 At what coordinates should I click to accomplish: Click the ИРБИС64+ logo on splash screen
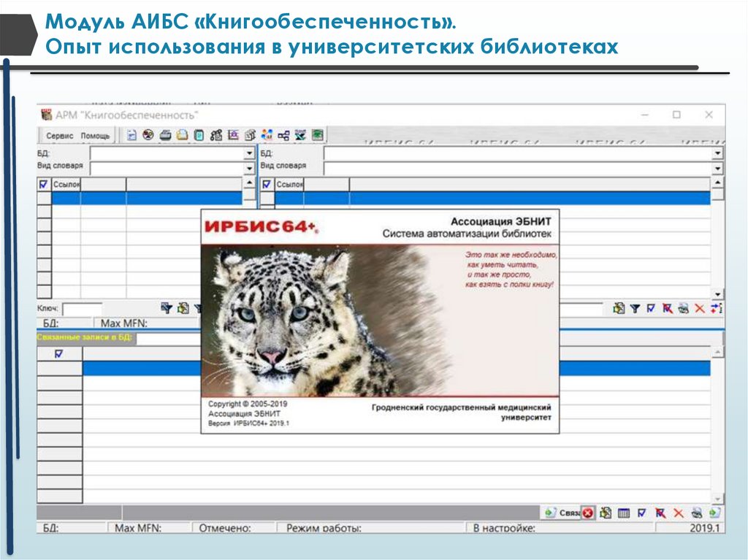(x=261, y=227)
